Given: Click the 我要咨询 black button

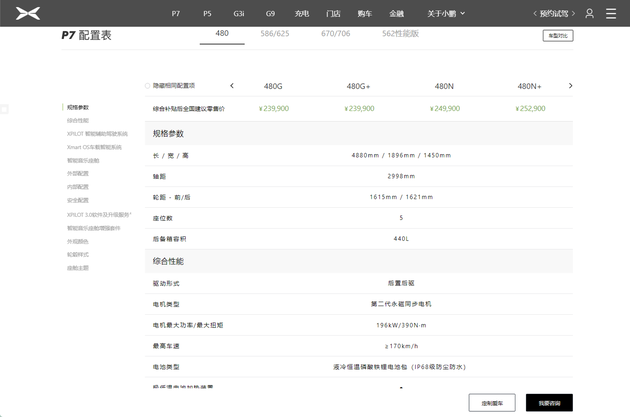Looking at the screenshot, I should pos(549,402).
